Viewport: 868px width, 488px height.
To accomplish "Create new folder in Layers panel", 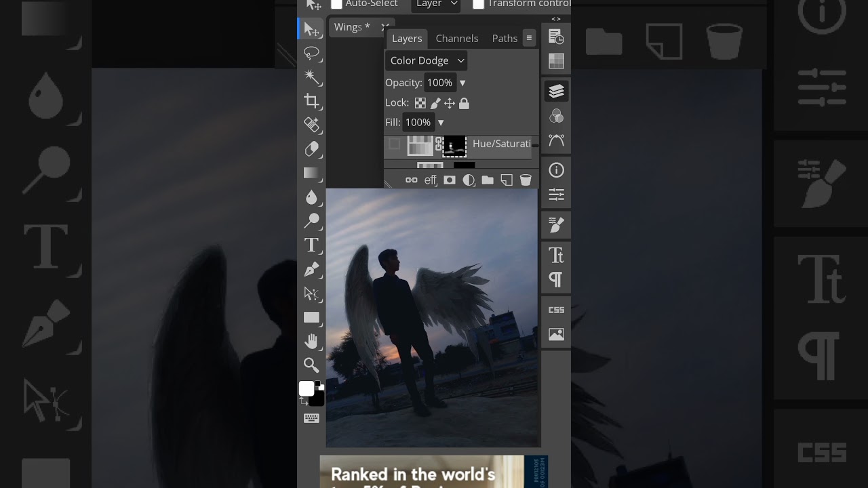I will [x=487, y=180].
